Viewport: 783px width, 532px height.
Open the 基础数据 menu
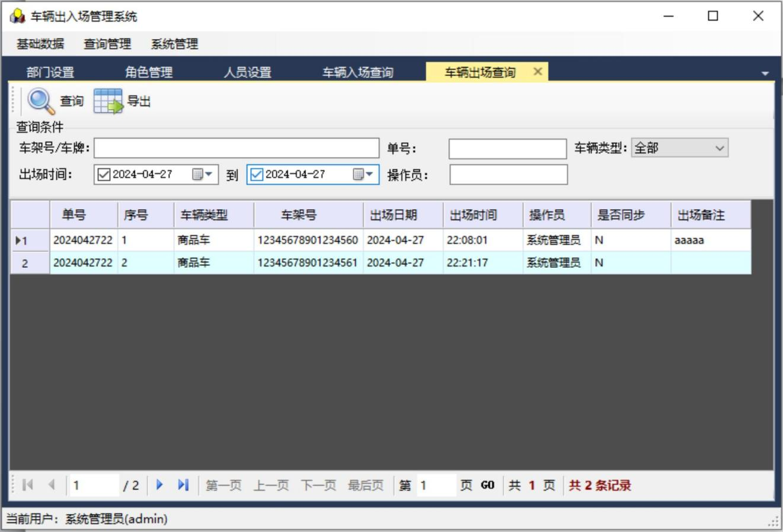40,44
